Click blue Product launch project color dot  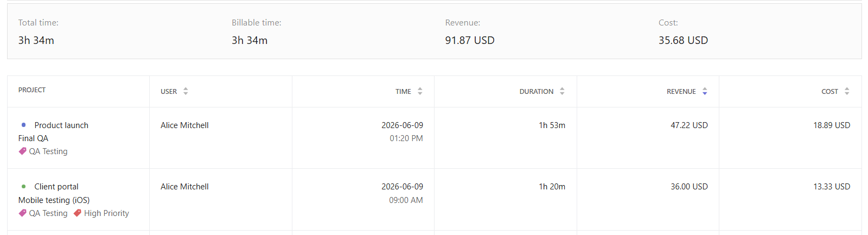[23, 125]
